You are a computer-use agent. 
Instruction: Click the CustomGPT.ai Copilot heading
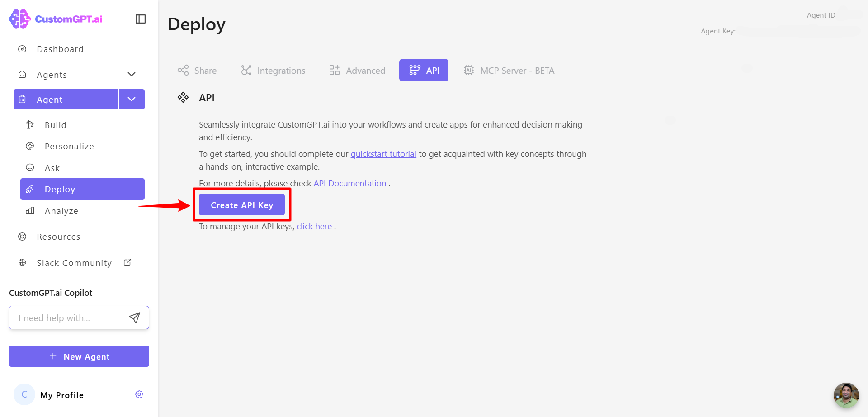click(x=51, y=293)
